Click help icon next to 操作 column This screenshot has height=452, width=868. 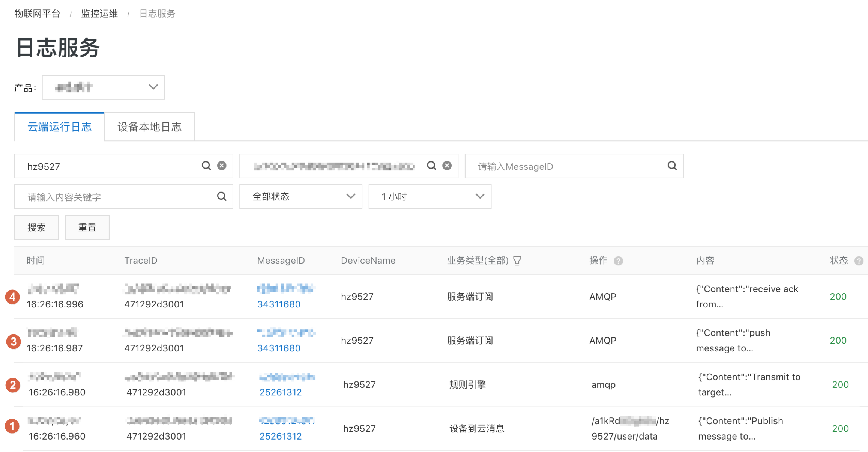[619, 261]
